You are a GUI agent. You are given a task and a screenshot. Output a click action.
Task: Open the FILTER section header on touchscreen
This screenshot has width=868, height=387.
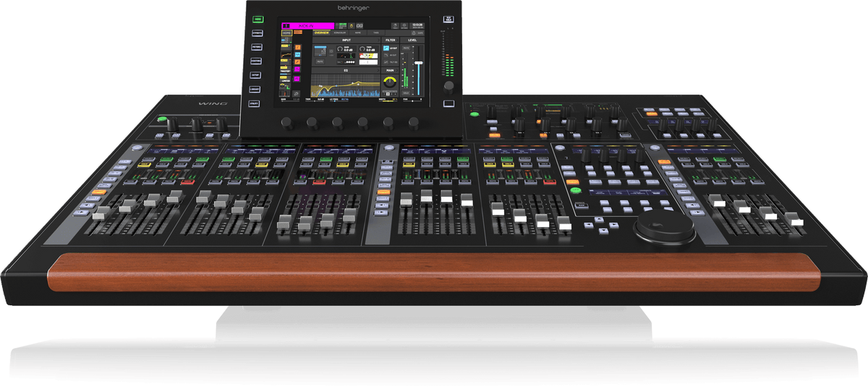(391, 41)
